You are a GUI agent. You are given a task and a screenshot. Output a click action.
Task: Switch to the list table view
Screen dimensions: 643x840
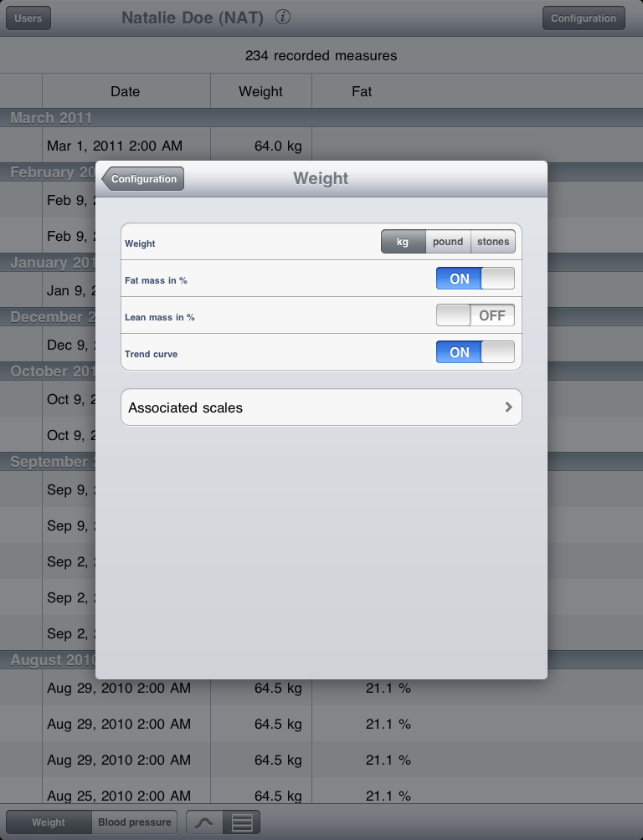[x=242, y=822]
